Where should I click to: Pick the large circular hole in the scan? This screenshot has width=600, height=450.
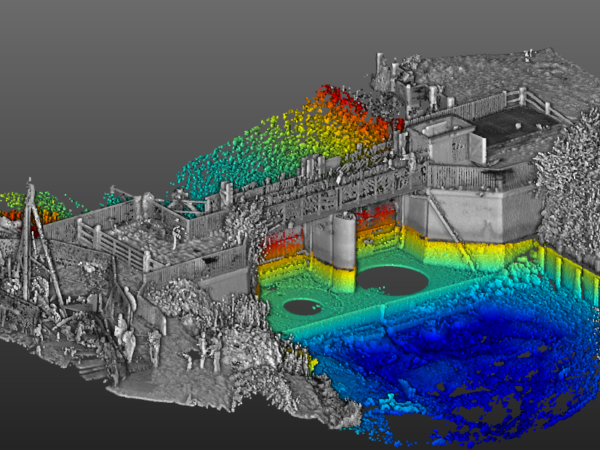pyautogui.click(x=392, y=281)
